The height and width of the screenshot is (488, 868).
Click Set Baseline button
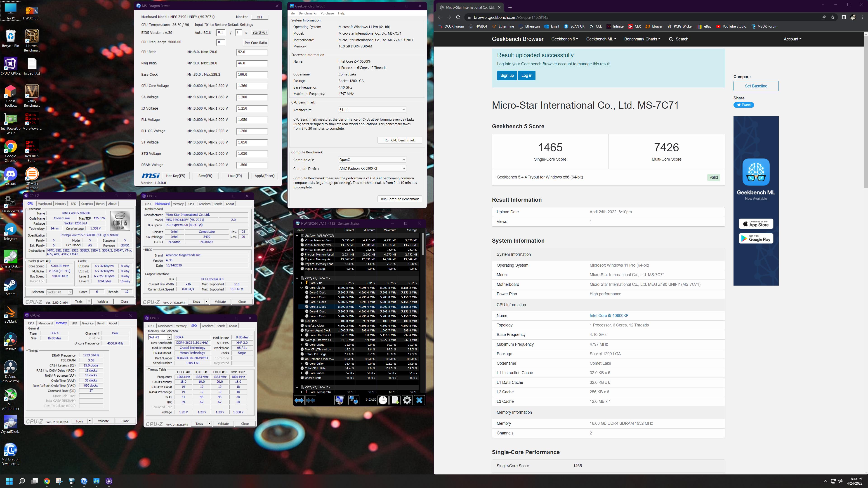coord(756,86)
